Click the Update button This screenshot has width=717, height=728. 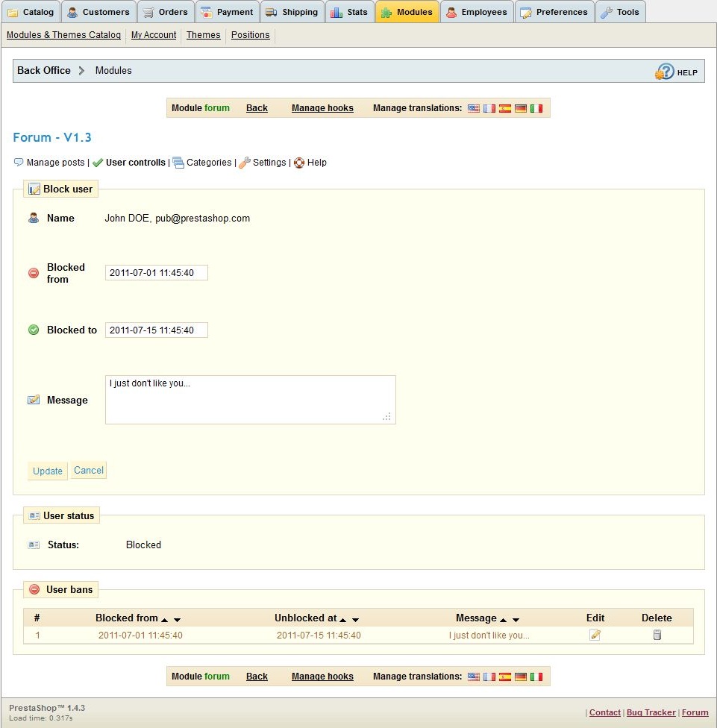(48, 471)
